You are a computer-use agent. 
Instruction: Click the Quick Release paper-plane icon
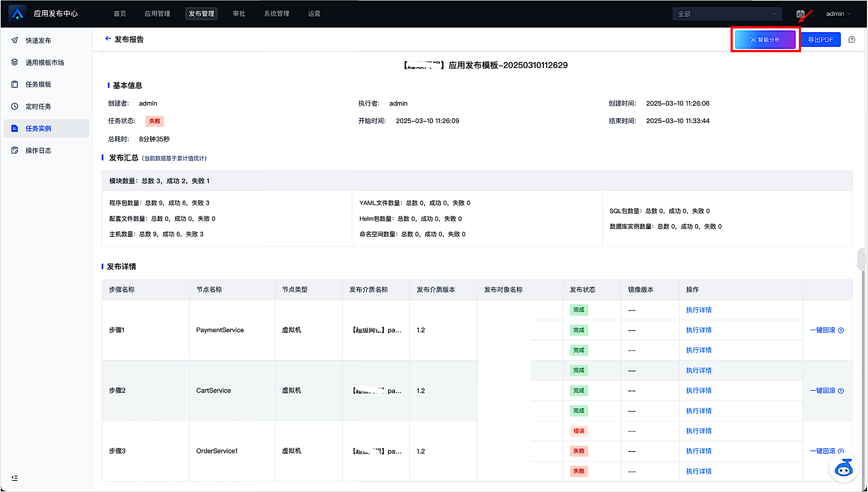pos(15,40)
